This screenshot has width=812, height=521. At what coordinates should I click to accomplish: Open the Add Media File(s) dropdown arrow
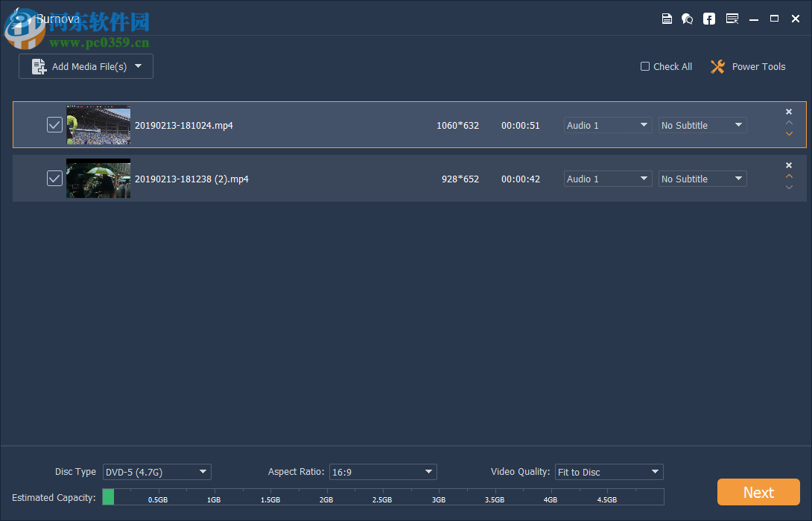coord(139,66)
